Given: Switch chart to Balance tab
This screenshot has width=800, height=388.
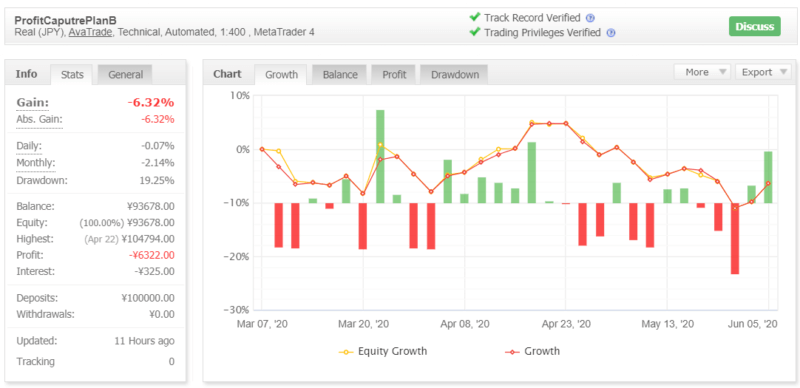Looking at the screenshot, I should click(340, 75).
